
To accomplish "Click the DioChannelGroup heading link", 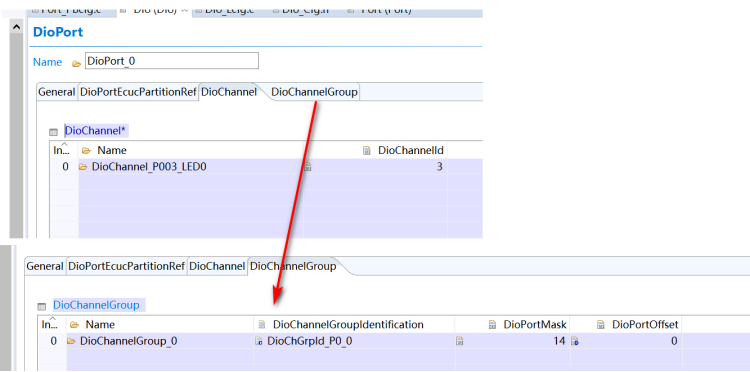I will pos(96,305).
